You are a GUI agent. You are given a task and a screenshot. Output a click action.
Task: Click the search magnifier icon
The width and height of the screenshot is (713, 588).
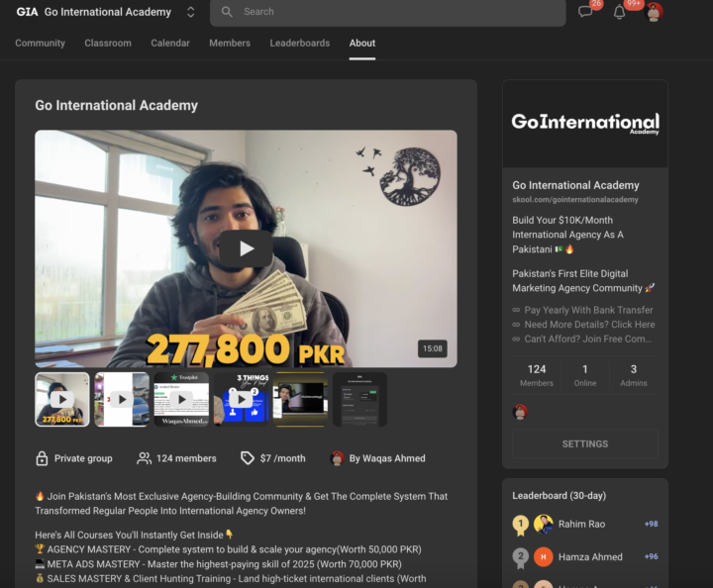(227, 12)
